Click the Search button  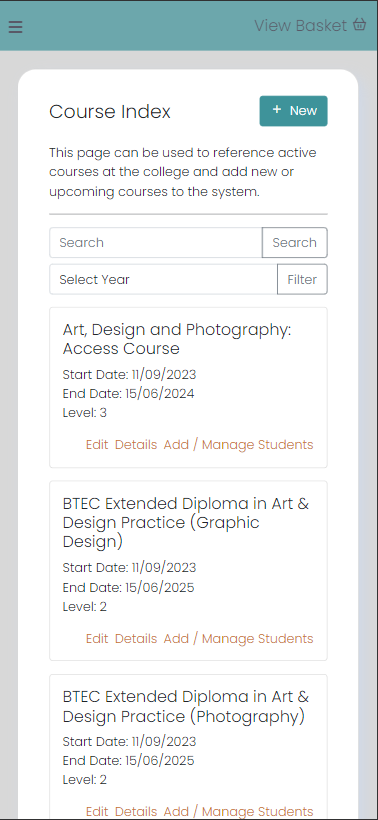[x=295, y=243]
